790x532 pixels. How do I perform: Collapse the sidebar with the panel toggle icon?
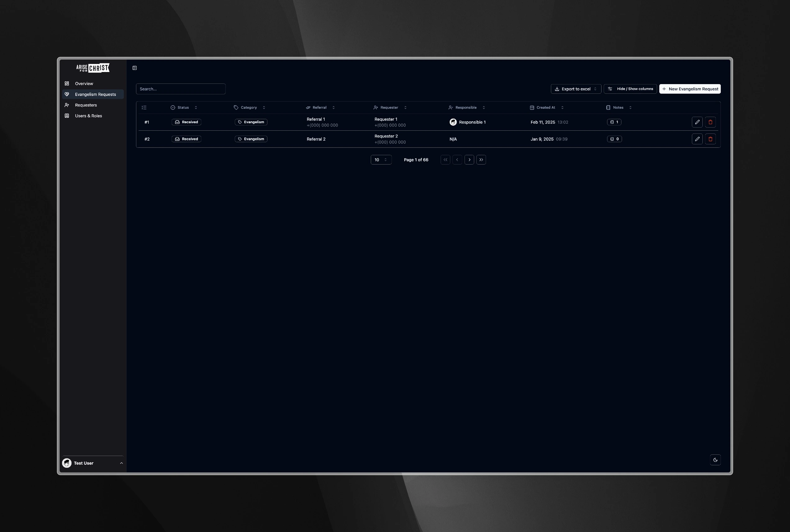(135, 68)
